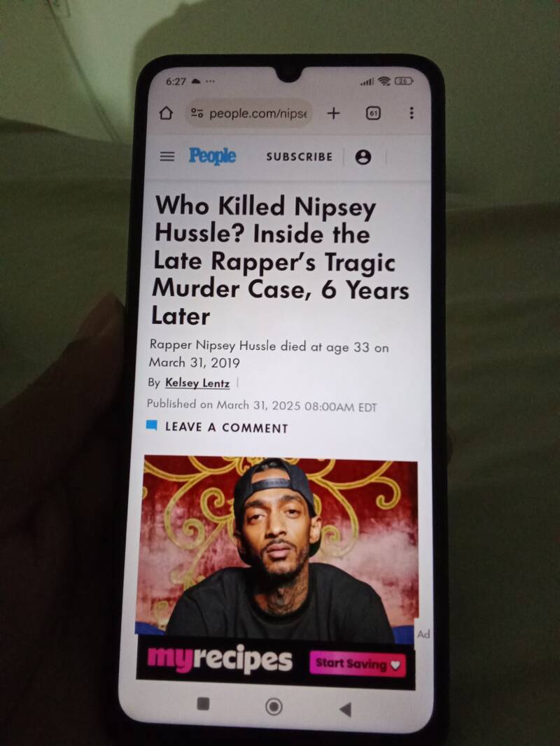Open the People hamburger menu
The width and height of the screenshot is (560, 746).
167,156
